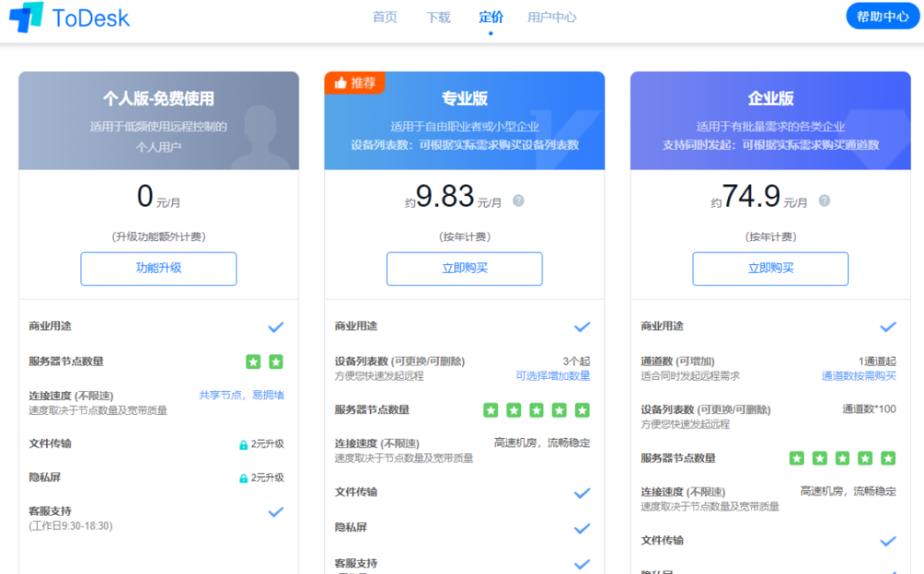The height and width of the screenshot is (574, 924).
Task: Click the 专业版 card title
Action: (465, 98)
